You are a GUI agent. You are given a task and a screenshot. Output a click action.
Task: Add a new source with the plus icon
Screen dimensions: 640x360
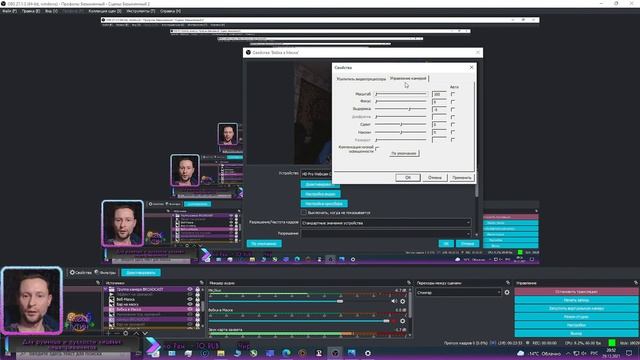pos(108,333)
